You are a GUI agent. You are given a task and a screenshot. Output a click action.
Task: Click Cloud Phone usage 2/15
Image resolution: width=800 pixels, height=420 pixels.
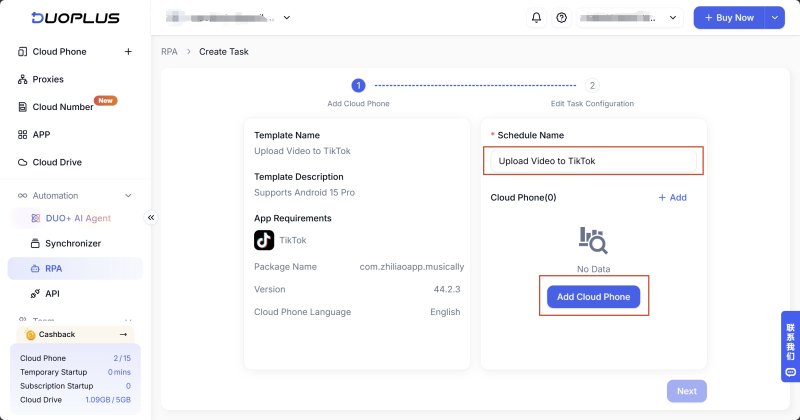[x=122, y=358]
